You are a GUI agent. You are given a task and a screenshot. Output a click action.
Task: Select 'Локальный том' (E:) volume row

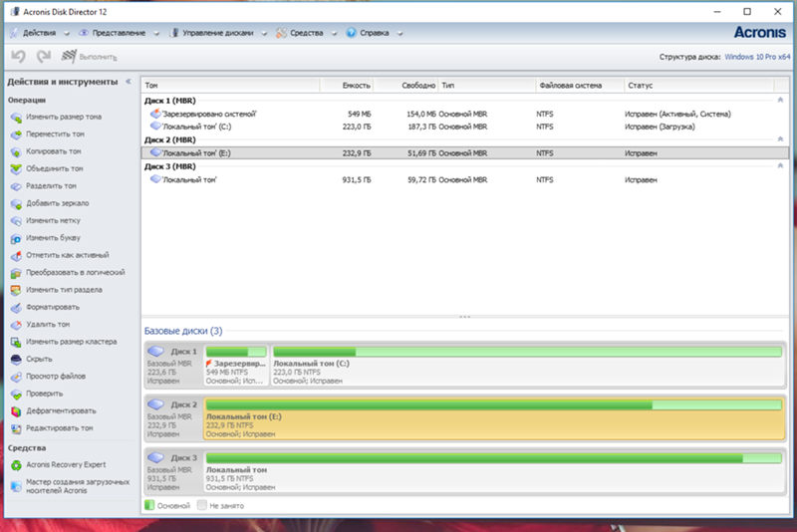[465, 153]
